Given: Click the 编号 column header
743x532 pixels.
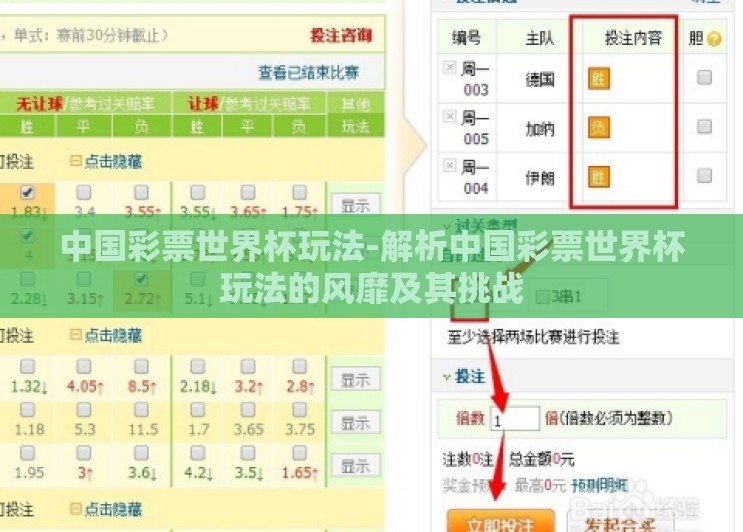Looking at the screenshot, I should click(466, 38).
